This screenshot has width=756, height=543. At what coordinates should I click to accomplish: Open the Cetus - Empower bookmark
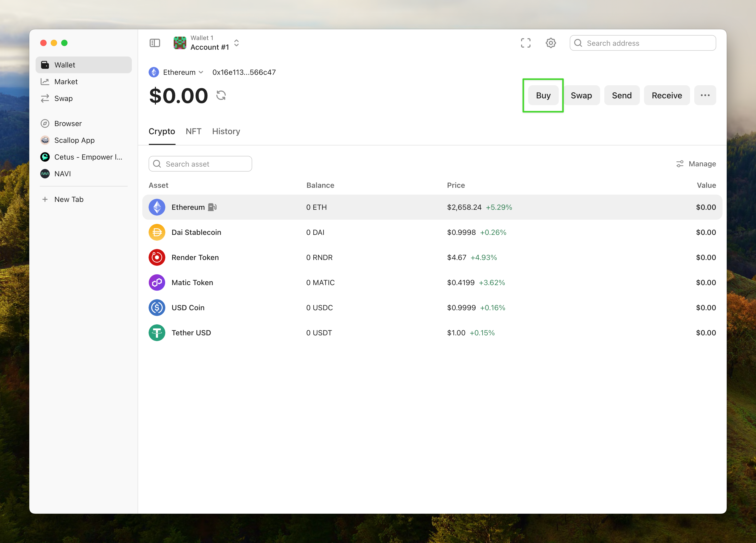[x=84, y=157]
